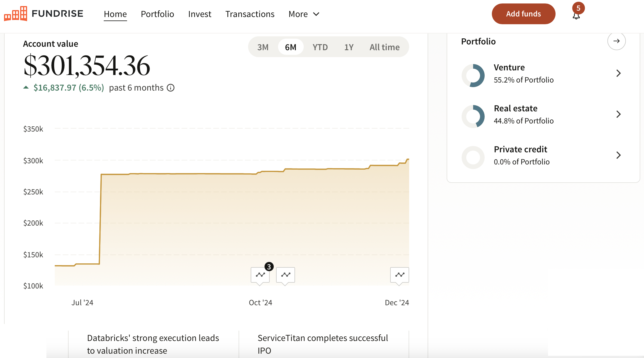Viewport: 644px width, 358px height.
Task: Click the $100k axis label
Action: (33, 286)
